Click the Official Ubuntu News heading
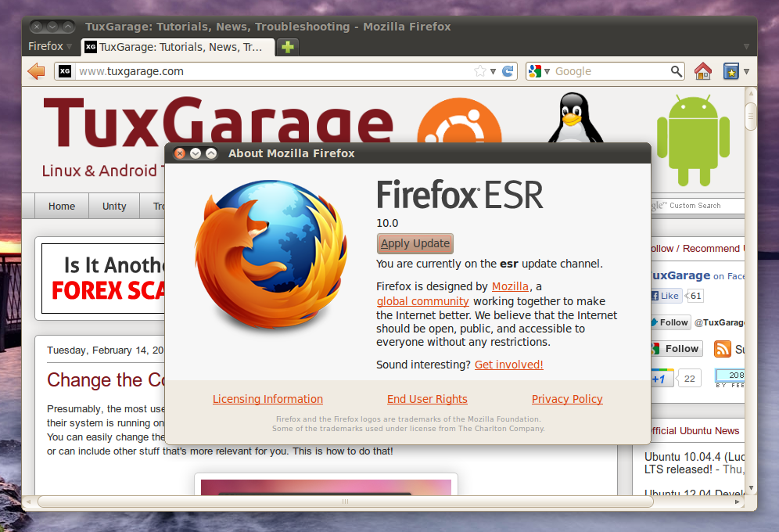Image resolution: width=779 pixels, height=532 pixels. (x=695, y=430)
